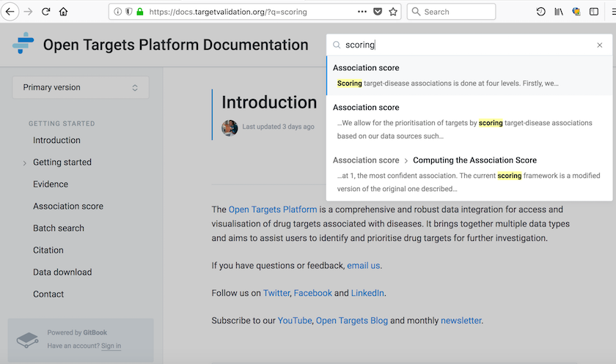616x364 pixels.
Task: Go back using the browser back arrow
Action: pyautogui.click(x=10, y=12)
